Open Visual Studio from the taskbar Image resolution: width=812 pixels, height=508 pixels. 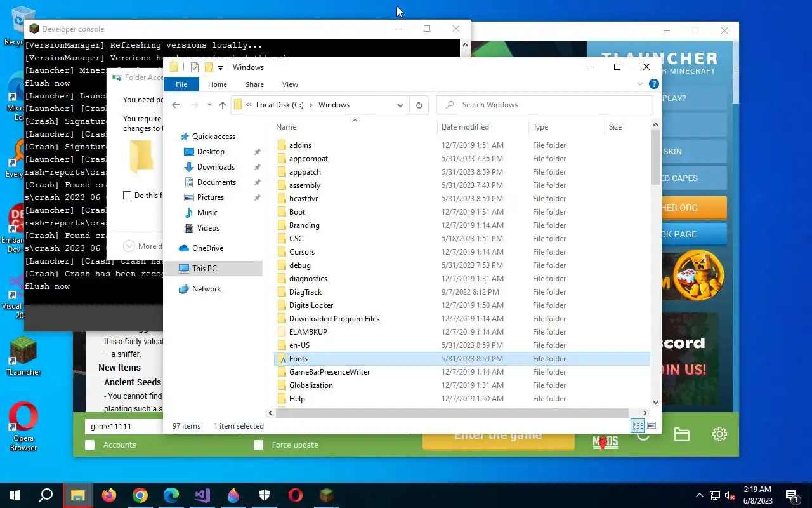(x=202, y=495)
